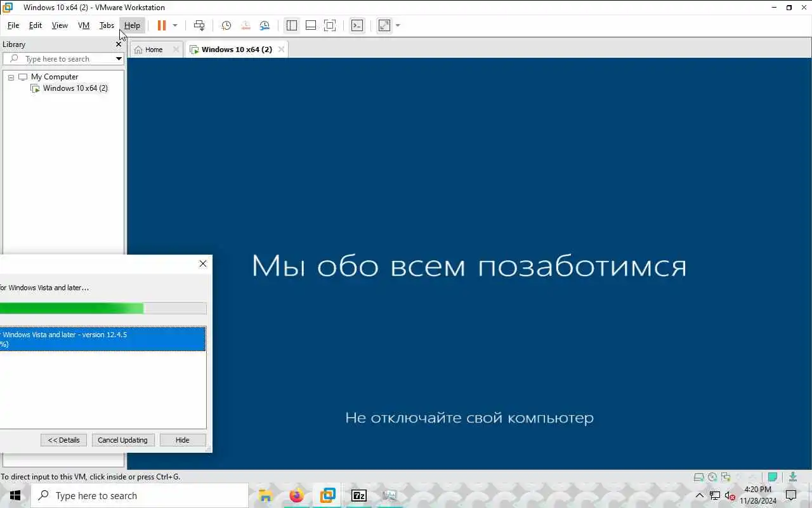This screenshot has width=812, height=508.
Task: Select the version 12.4.5 update entry
Action: [x=103, y=339]
